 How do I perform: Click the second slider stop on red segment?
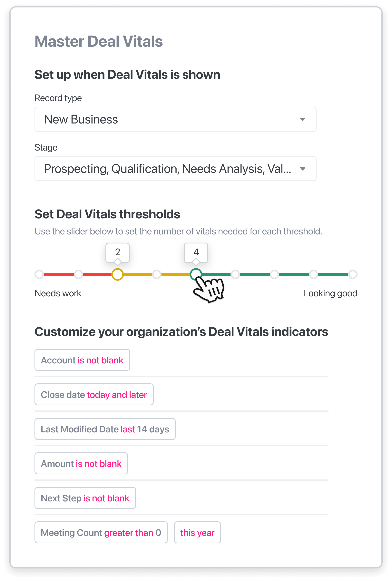click(79, 274)
